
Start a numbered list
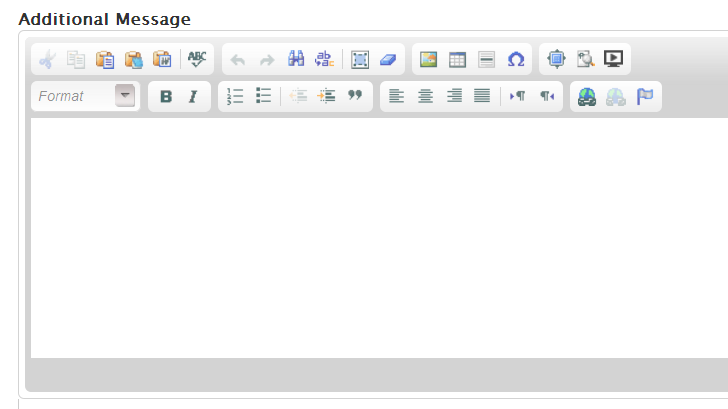tap(236, 96)
